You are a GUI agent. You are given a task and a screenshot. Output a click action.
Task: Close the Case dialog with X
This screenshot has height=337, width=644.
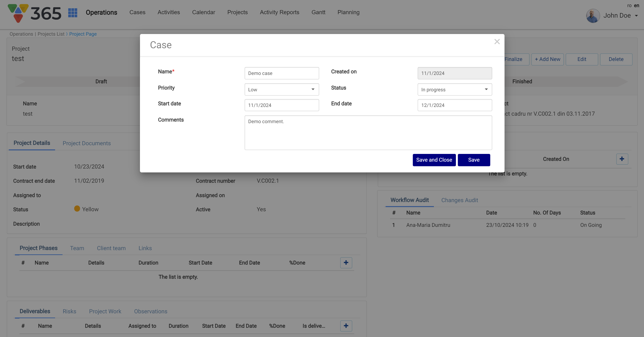coord(497,42)
